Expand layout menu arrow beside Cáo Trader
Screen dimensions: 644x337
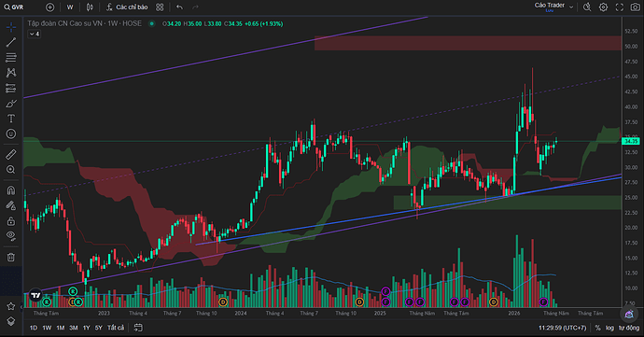tap(571, 7)
